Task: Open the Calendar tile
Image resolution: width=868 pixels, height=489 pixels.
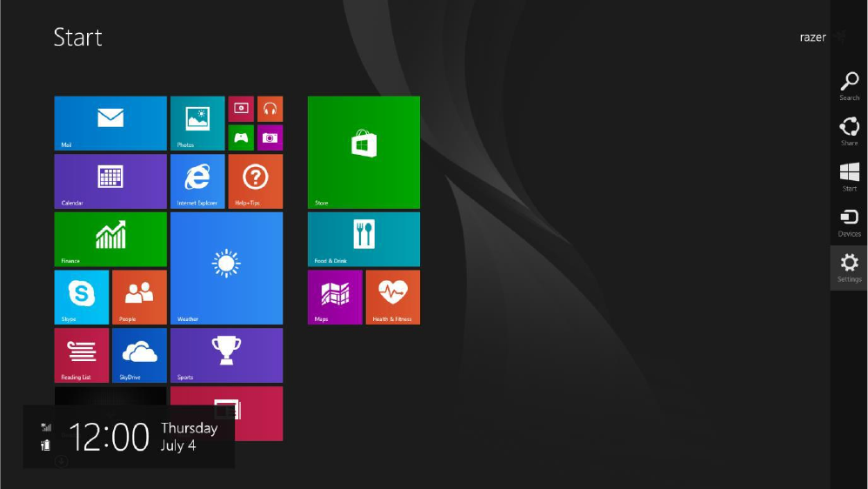Action: 110,181
